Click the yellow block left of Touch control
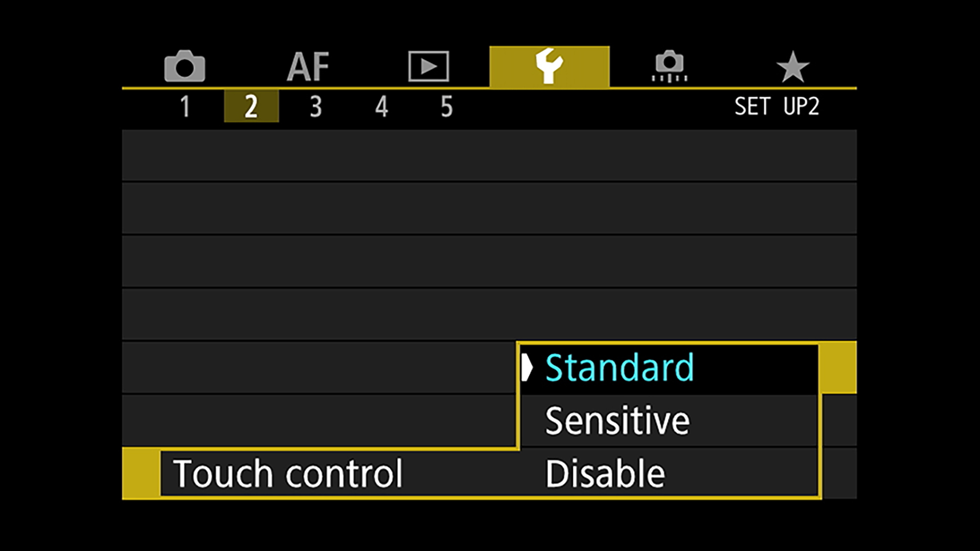 tap(141, 473)
